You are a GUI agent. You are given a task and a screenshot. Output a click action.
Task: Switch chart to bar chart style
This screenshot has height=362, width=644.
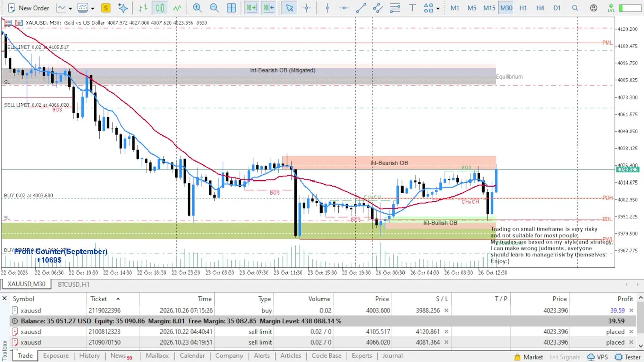[143, 8]
